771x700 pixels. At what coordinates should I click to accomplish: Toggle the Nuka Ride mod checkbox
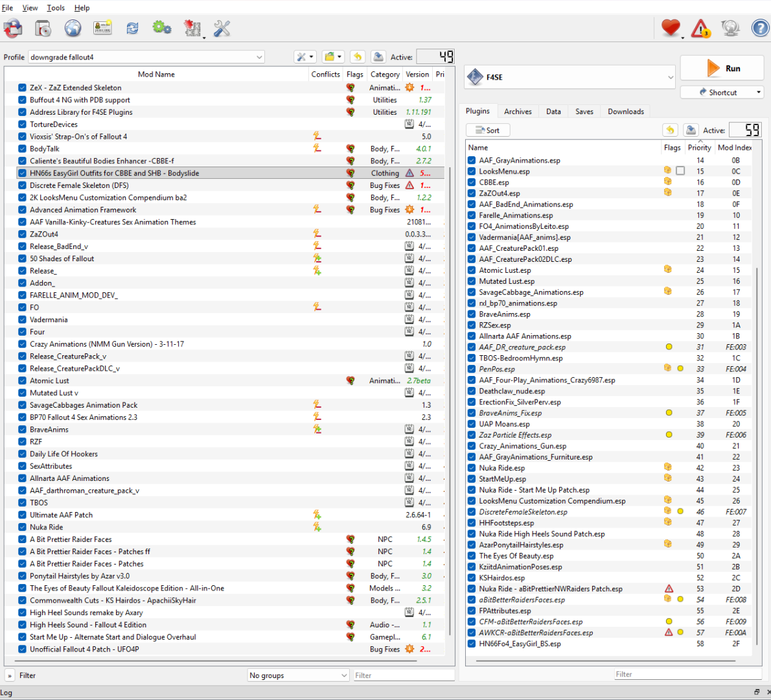tap(22, 527)
